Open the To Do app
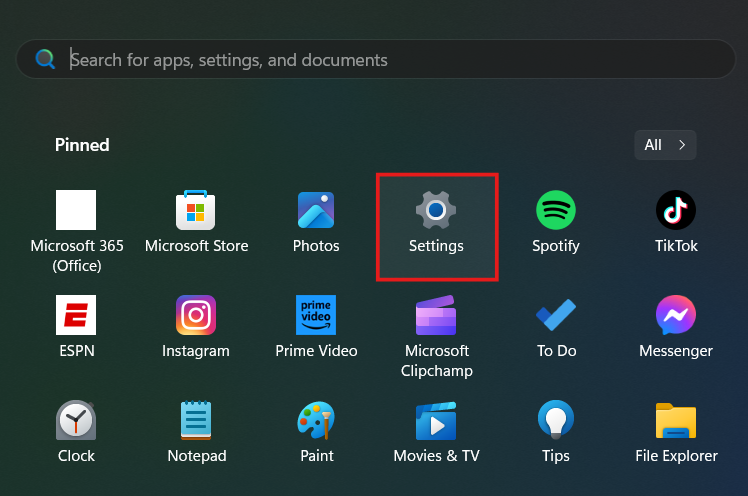 coord(556,316)
